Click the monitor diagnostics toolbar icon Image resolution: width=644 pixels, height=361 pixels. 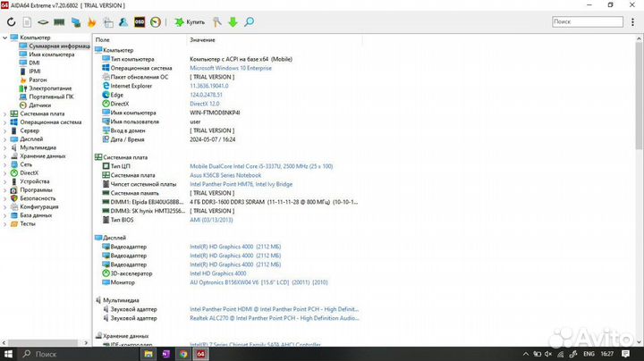tap(76, 22)
